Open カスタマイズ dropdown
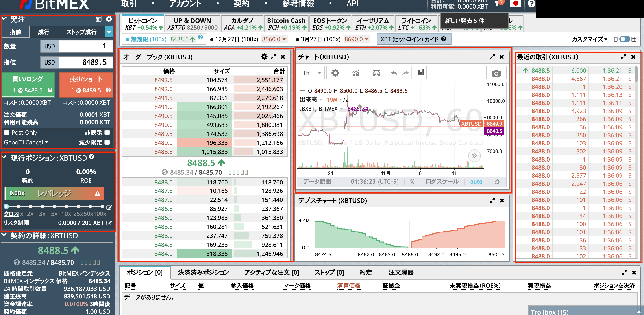The height and width of the screenshot is (315, 644). [590, 39]
